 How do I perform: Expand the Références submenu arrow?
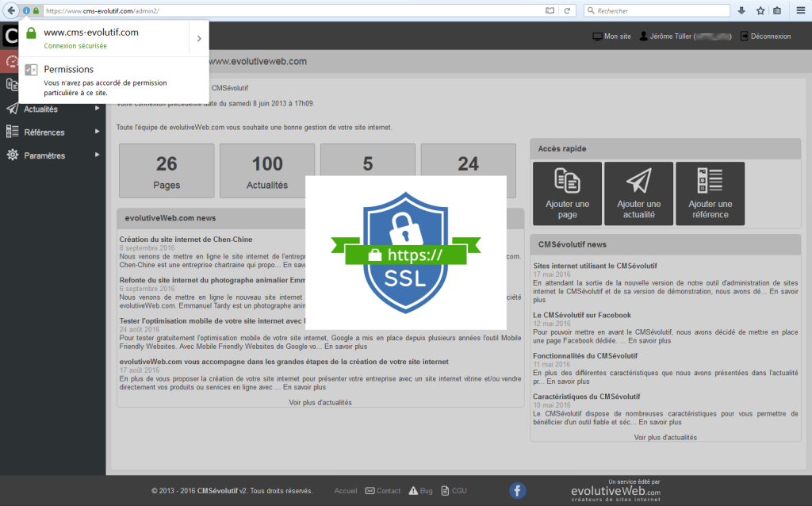tap(97, 132)
